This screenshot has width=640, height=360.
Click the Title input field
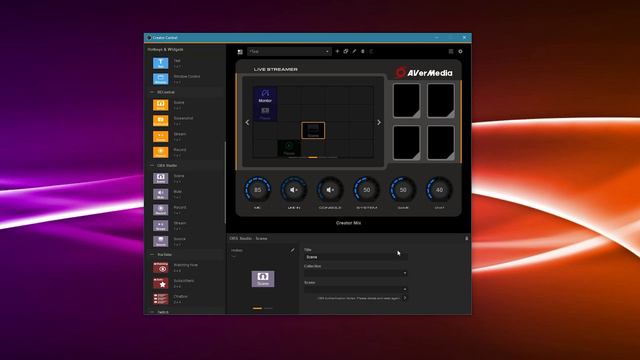356,257
